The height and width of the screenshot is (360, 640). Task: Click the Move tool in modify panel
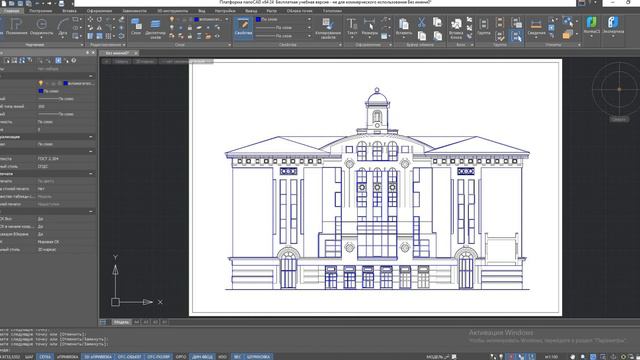point(90,19)
